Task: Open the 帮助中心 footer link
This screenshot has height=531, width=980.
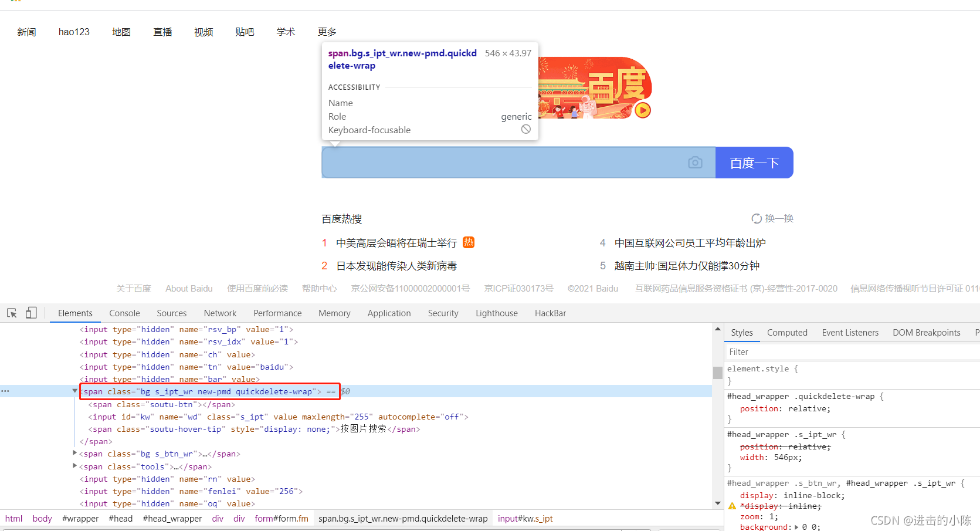Action: (319, 289)
